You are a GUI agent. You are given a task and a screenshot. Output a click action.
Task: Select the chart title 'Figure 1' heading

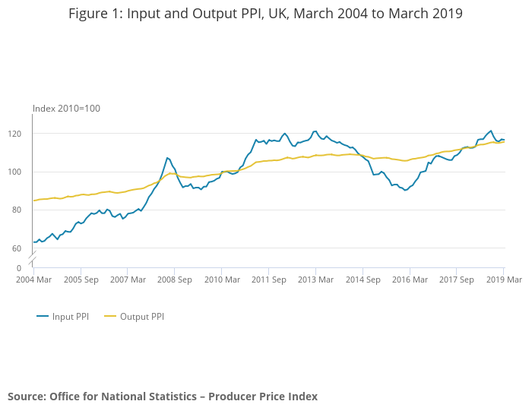265,14
